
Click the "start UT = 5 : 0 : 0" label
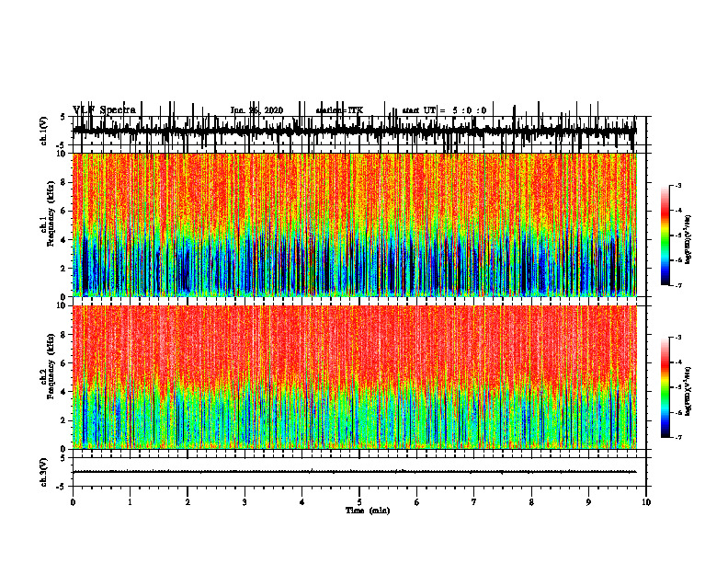(x=444, y=110)
